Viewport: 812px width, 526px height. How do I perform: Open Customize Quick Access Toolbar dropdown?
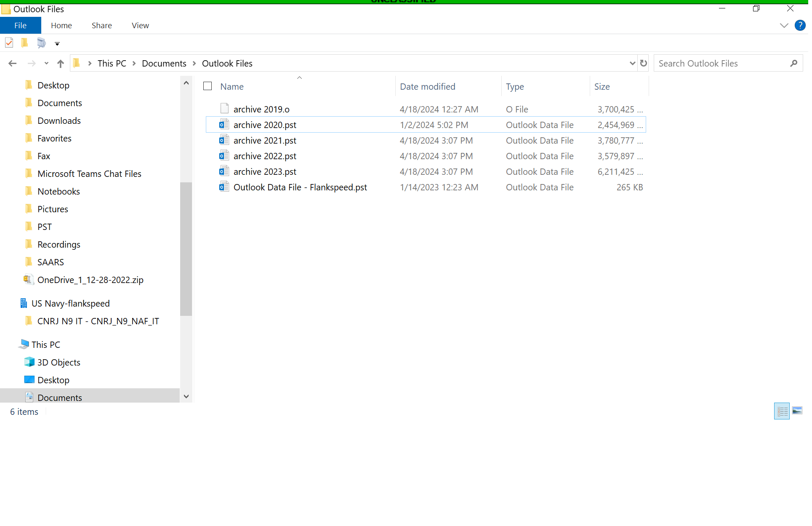tap(57, 43)
